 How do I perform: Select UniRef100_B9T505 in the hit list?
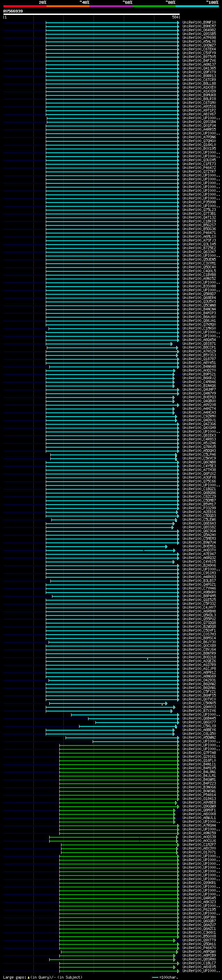[199, 57]
